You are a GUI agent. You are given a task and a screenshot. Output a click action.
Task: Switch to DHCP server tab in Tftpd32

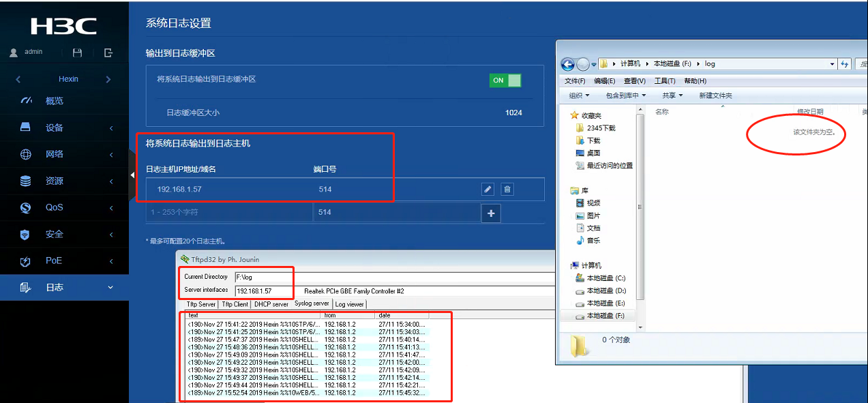[271, 304]
